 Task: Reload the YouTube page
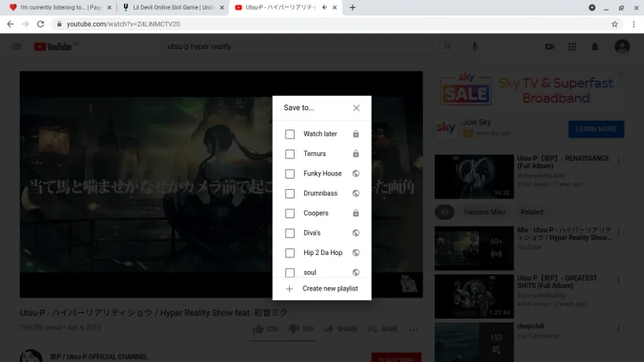pos(40,24)
